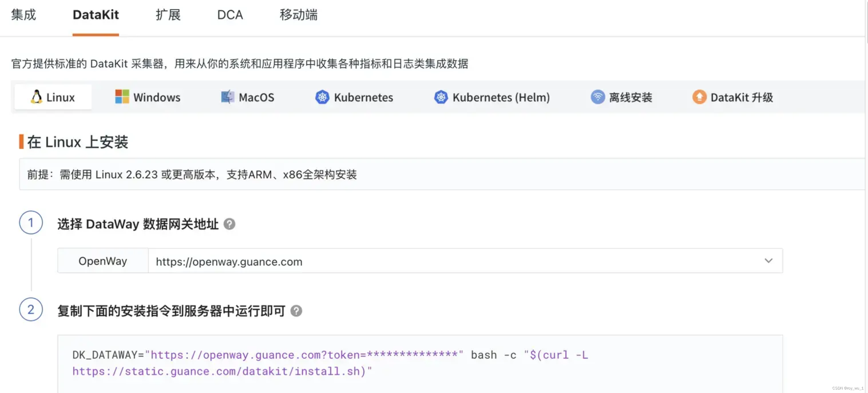This screenshot has height=393, width=868.
Task: Expand the OpenWay address dropdown
Action: point(769,260)
